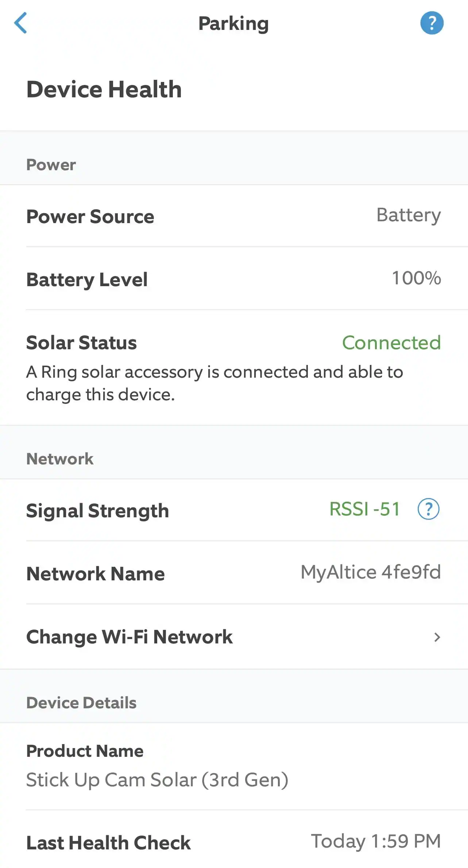Select Stick Up Cam Solar product text
The image size is (468, 868).
157,780
